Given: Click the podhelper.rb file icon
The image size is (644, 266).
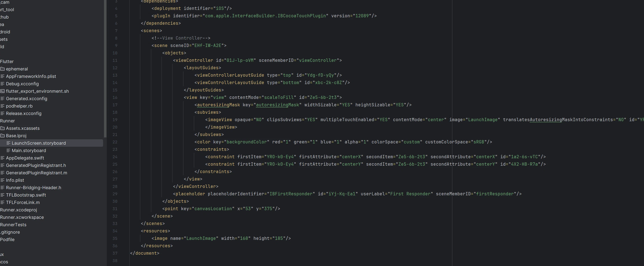Looking at the screenshot, I should click(2, 106).
